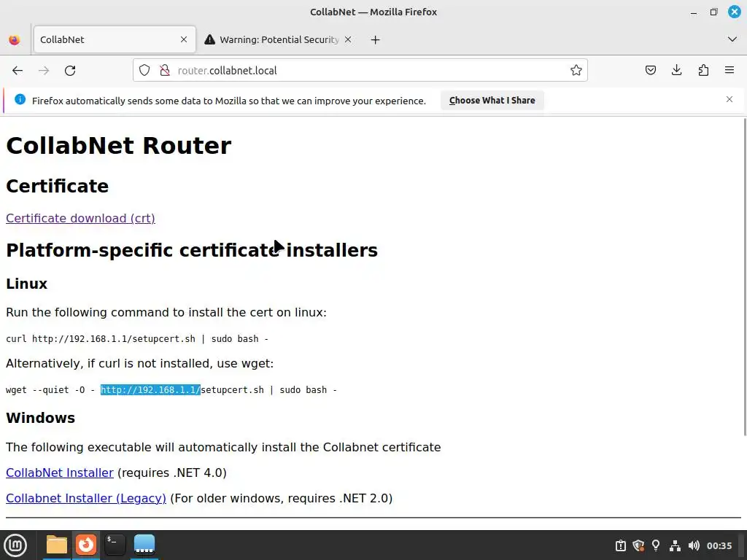
Task: Click the blue application taskbar icon
Action: pyautogui.click(x=144, y=545)
